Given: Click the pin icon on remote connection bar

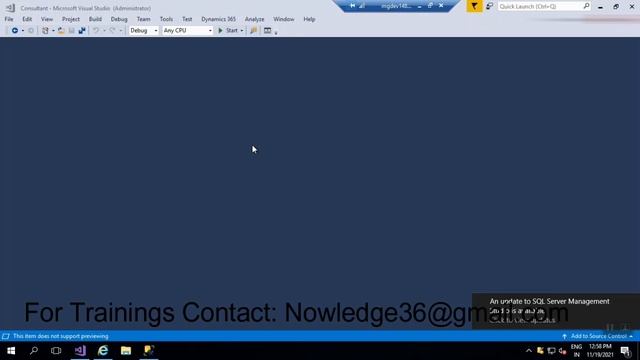Looking at the screenshot, I should click(353, 6).
